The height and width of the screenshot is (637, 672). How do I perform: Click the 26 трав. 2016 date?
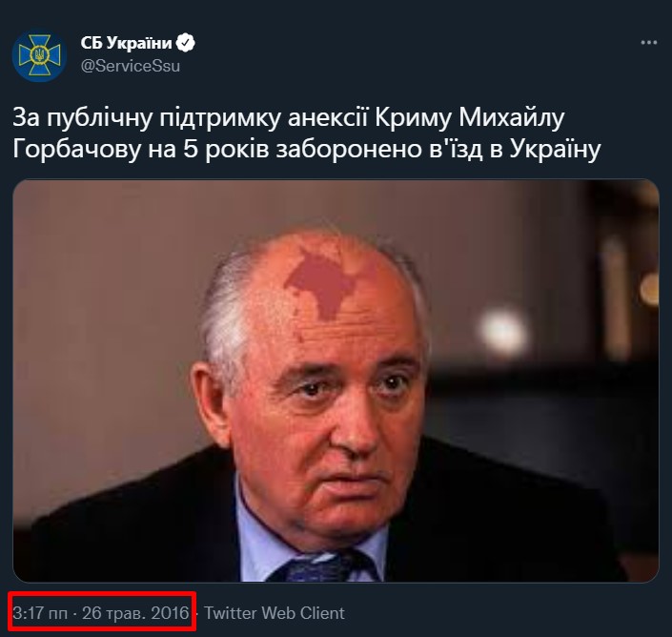[135, 613]
